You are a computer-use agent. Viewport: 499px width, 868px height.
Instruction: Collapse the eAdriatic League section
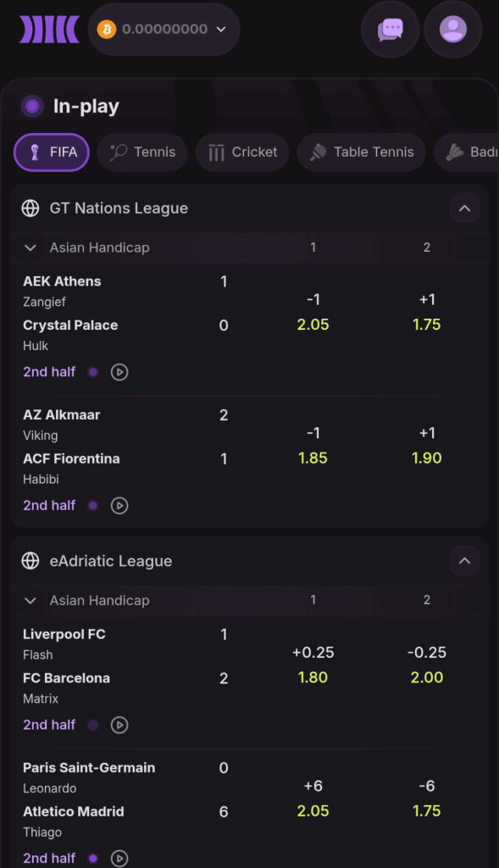click(x=464, y=561)
